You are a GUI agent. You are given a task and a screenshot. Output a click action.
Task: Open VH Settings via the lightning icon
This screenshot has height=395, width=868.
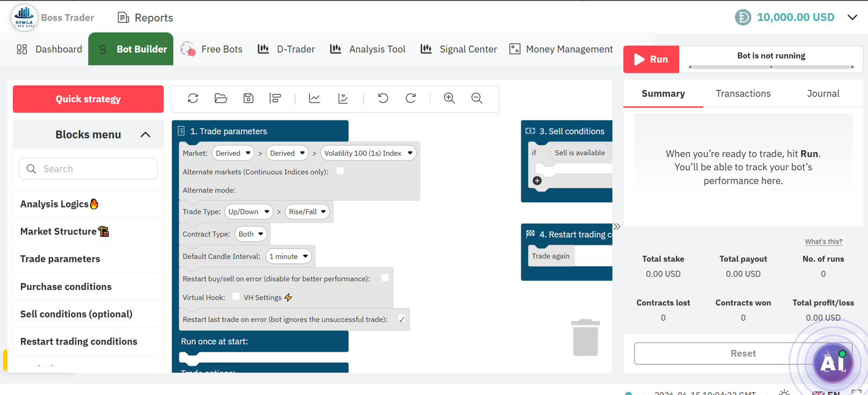pyautogui.click(x=288, y=297)
